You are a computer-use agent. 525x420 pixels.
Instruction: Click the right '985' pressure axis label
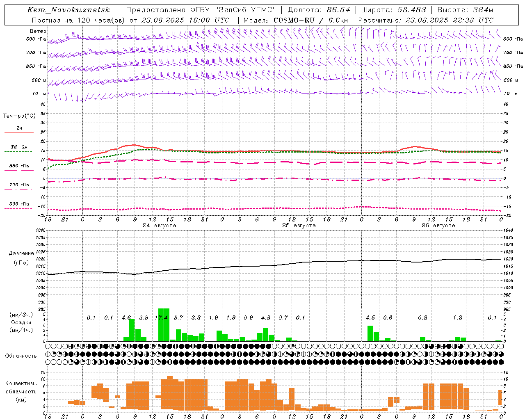coord(507,309)
